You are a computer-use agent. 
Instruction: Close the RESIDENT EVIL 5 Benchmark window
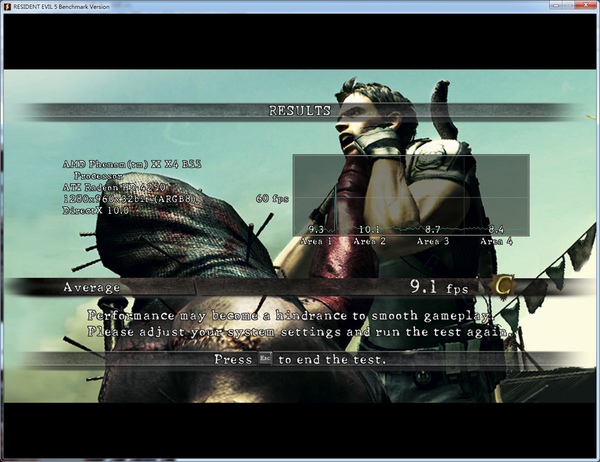(585, 5)
